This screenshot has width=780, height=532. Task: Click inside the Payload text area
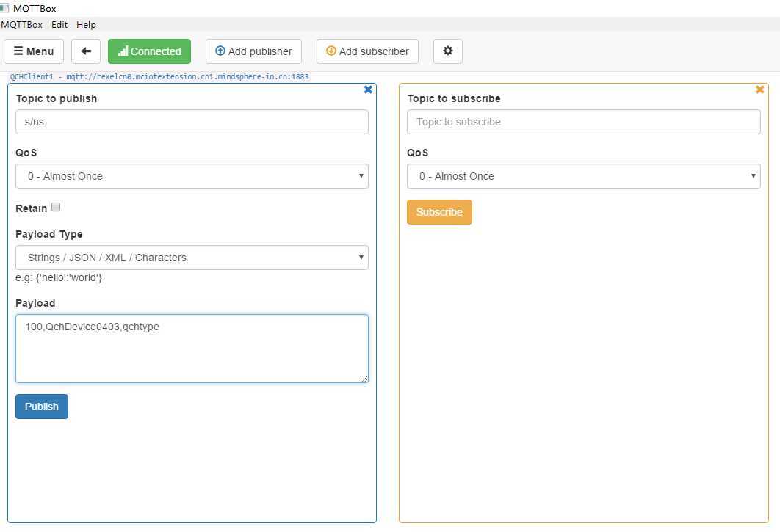point(192,349)
